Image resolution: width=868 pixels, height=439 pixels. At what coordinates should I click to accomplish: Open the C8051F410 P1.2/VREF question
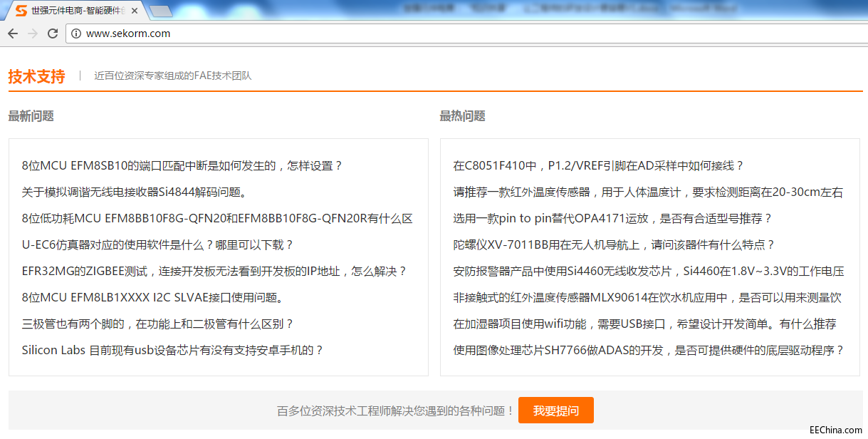point(599,166)
